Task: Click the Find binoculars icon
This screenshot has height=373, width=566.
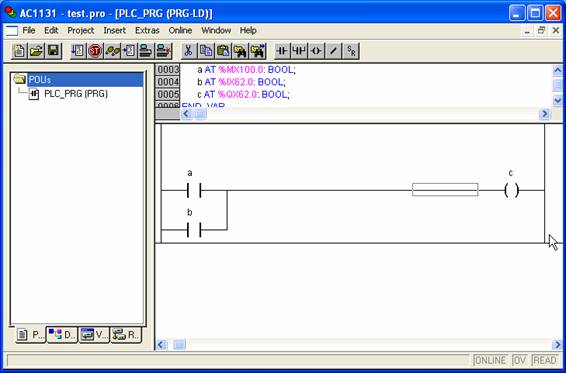Action: (240, 51)
